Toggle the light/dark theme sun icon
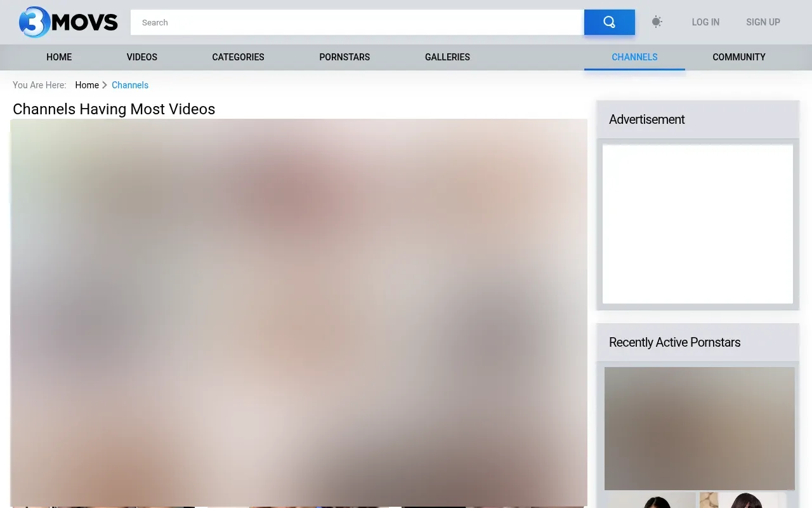The height and width of the screenshot is (508, 812). click(657, 22)
